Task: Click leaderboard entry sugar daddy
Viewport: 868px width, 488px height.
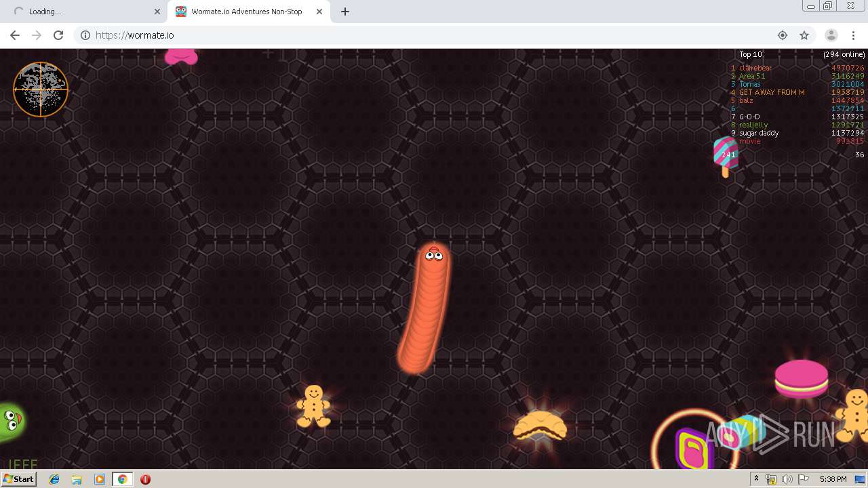Action: (x=759, y=133)
